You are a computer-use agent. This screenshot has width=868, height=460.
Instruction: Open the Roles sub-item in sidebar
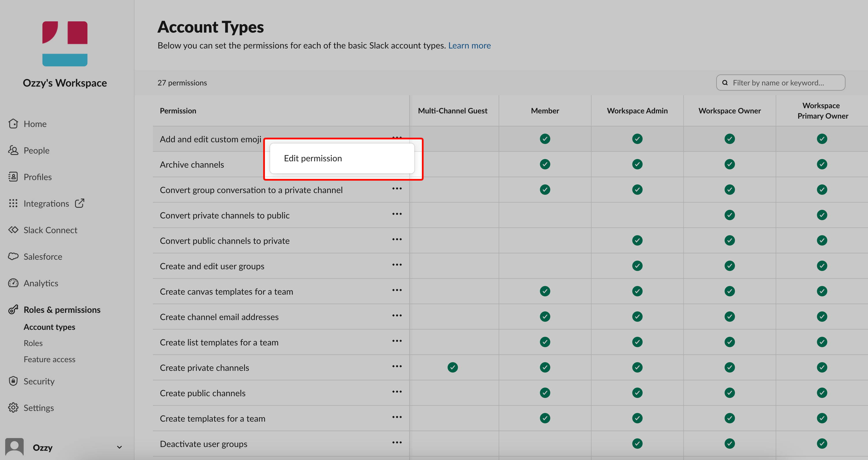pyautogui.click(x=33, y=343)
